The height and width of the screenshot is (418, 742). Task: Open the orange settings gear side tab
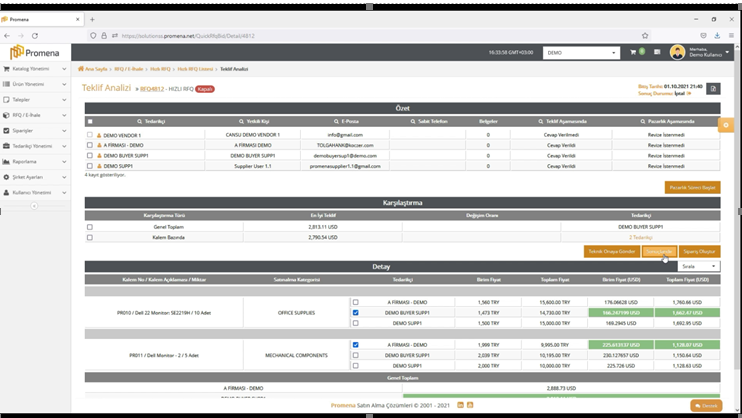[725, 125]
